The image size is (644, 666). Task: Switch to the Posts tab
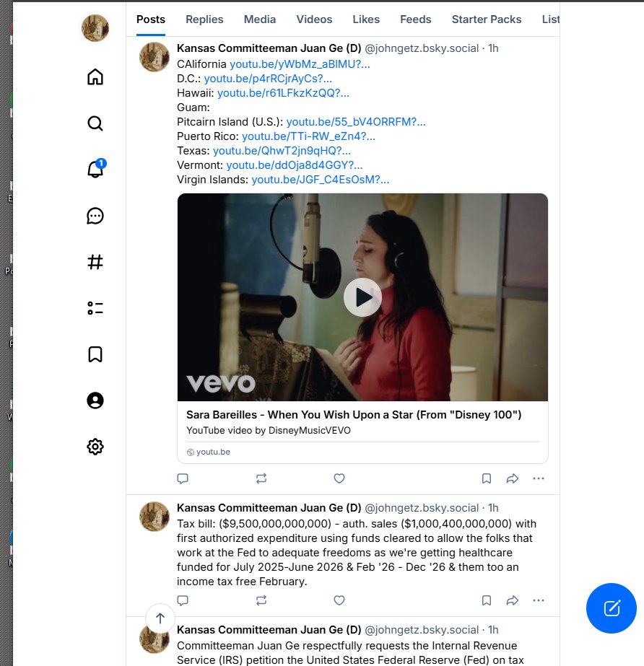pyautogui.click(x=151, y=19)
